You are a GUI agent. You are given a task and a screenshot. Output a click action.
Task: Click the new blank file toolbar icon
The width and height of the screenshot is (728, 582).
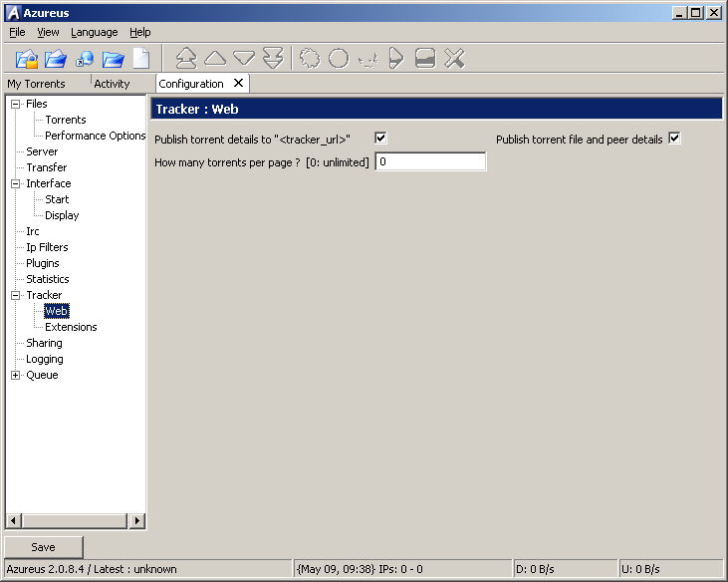click(x=141, y=59)
